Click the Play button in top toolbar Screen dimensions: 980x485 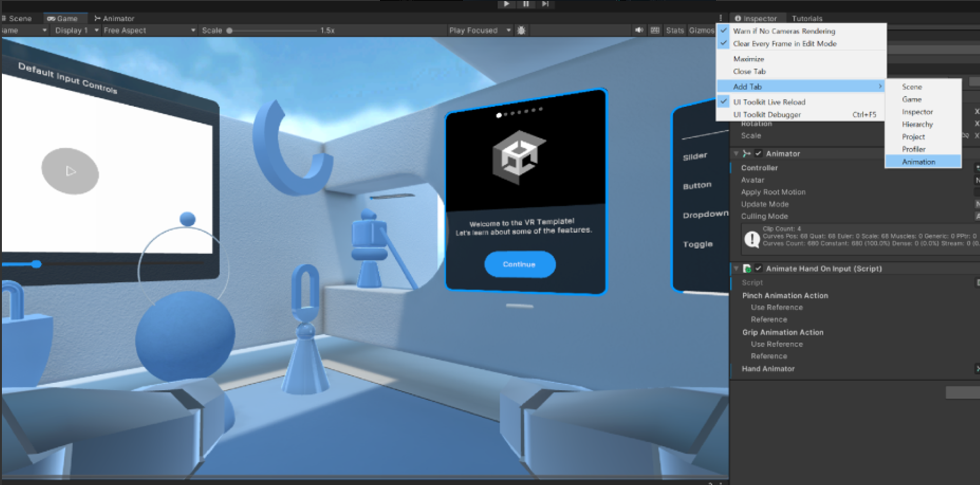[507, 4]
